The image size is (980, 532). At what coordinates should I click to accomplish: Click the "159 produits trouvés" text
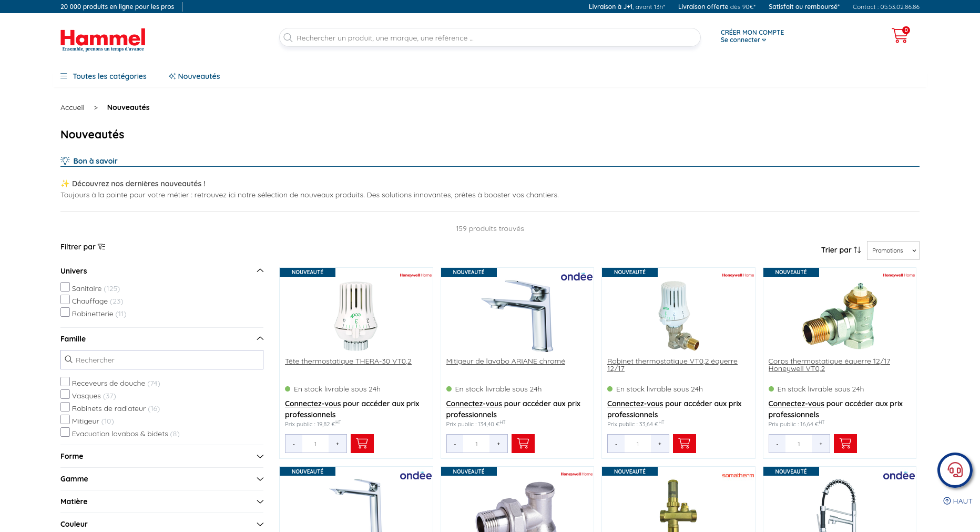[490, 228]
